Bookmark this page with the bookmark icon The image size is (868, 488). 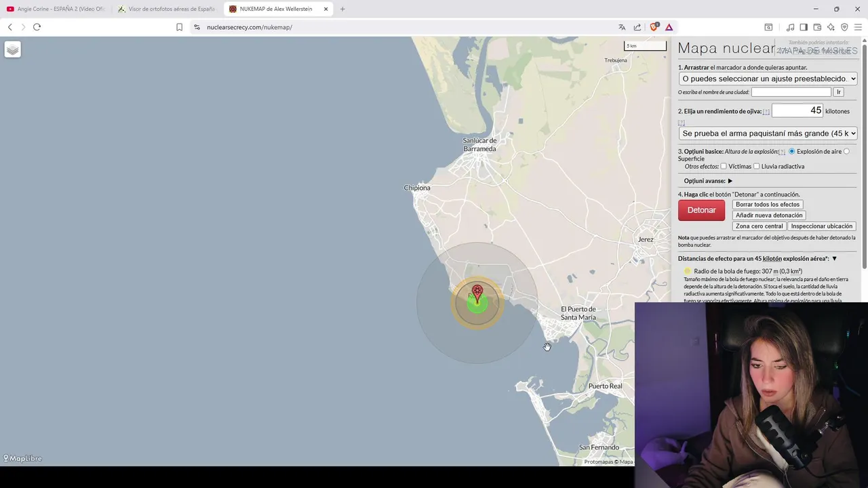[x=179, y=27]
